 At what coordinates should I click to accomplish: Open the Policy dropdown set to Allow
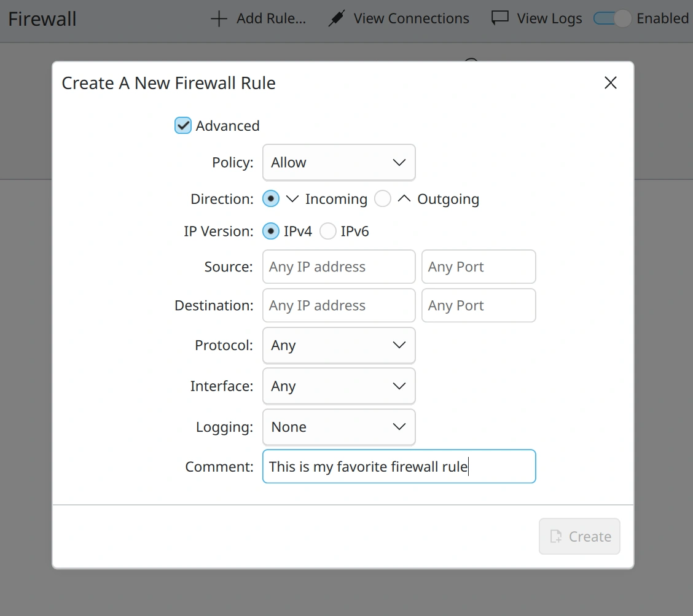point(339,162)
